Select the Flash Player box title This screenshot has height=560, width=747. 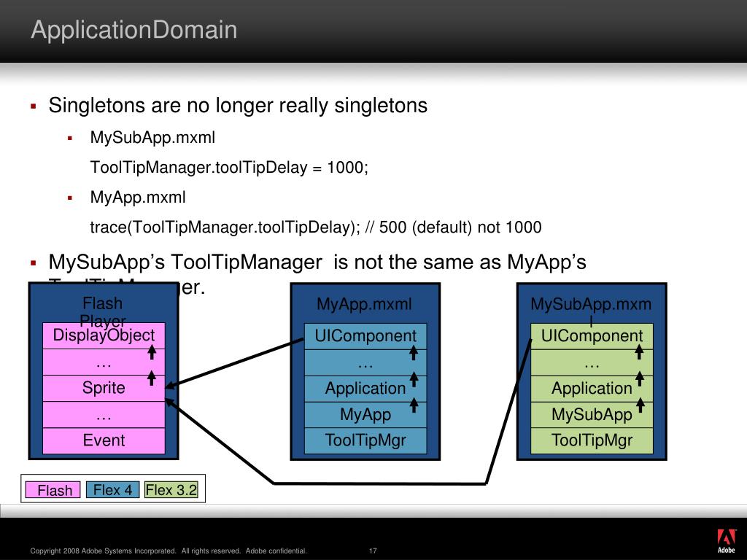[103, 312]
